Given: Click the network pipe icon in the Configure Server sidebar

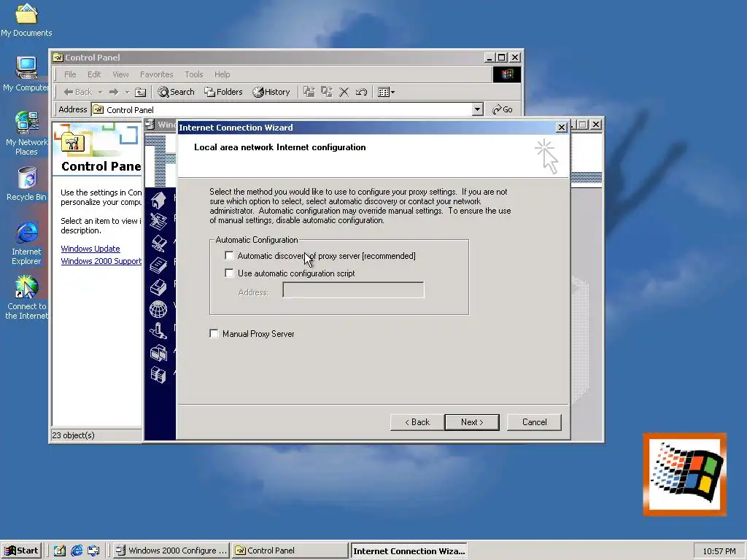Looking at the screenshot, I should pyautogui.click(x=158, y=330).
